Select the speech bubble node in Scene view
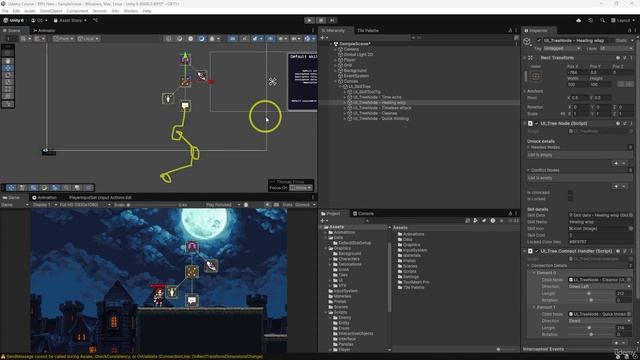Viewport: 640px width, 360px height. 185,105
